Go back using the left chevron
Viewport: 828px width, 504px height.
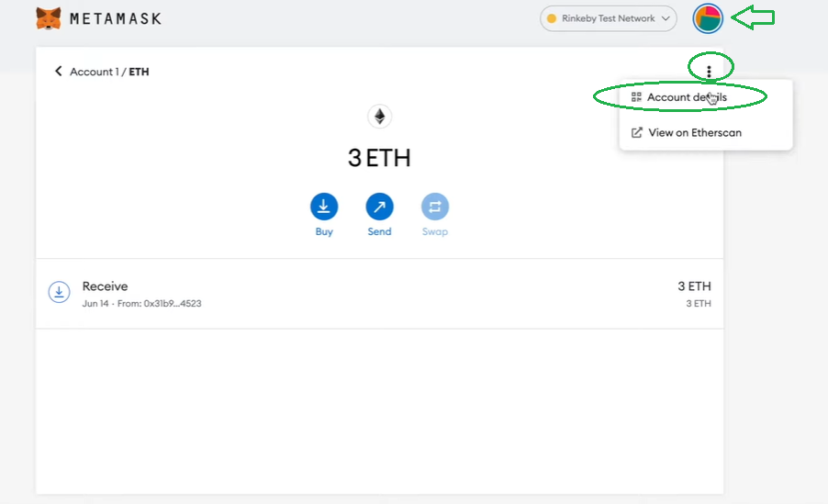click(58, 72)
